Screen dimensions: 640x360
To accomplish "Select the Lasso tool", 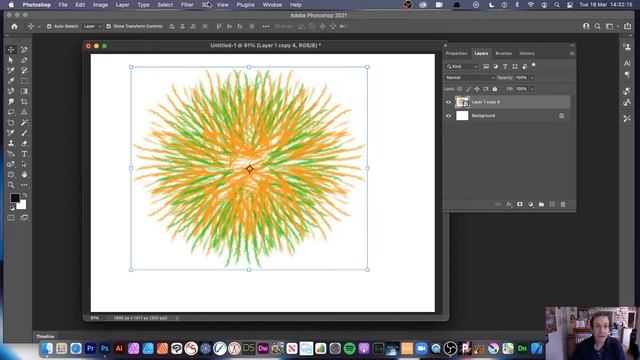I will (11, 112).
